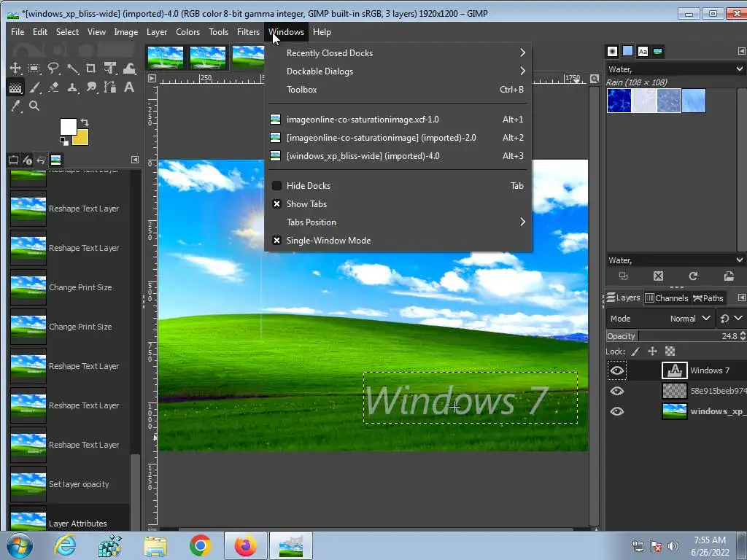Select the Eraser tool
747x560 pixels.
click(x=53, y=87)
